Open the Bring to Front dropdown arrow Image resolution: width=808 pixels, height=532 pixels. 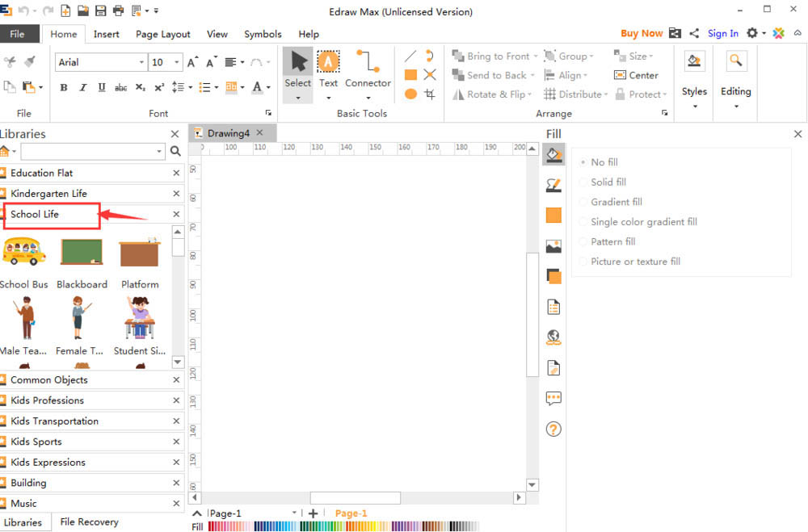click(536, 57)
